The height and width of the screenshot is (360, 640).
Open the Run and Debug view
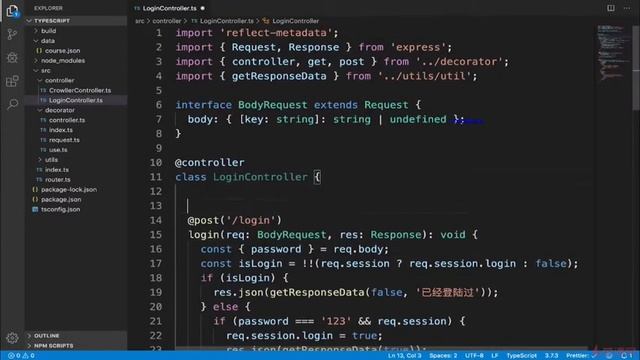click(12, 58)
